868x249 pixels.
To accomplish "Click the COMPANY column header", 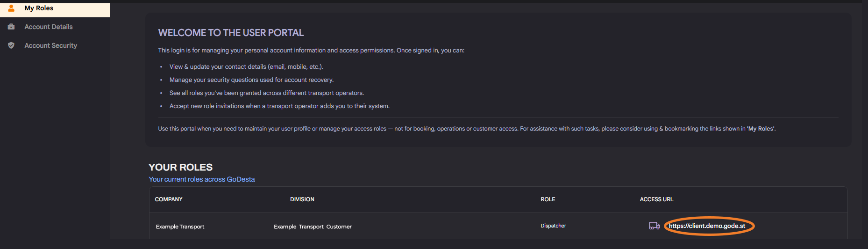I will point(169,199).
